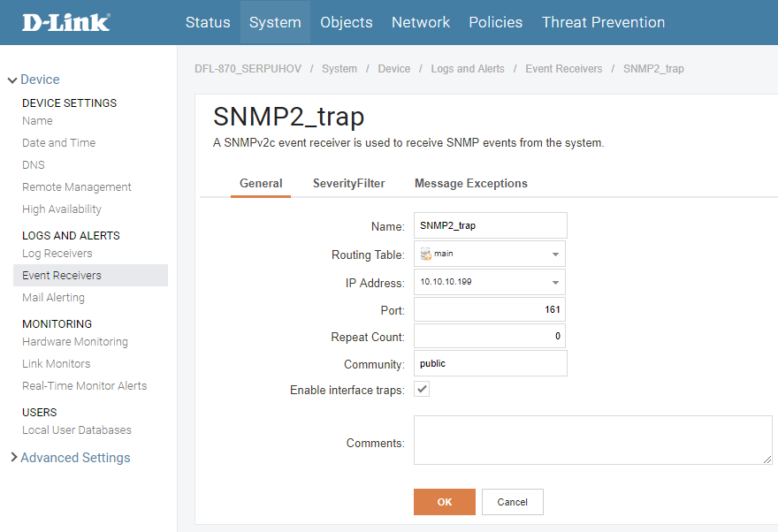Go to Mail Alerting settings
778x532 pixels.
point(53,298)
